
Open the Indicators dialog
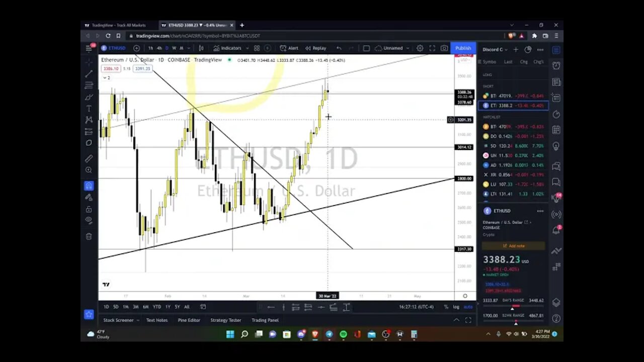click(227, 48)
